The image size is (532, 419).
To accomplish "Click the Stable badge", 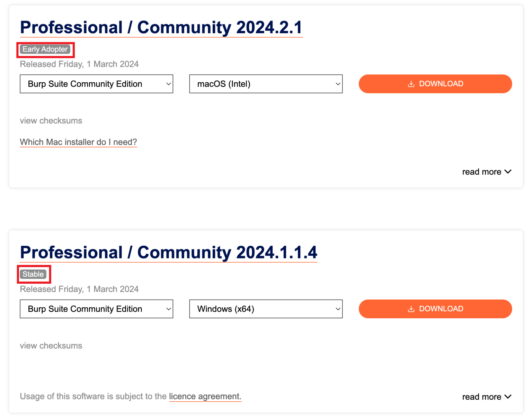I will pos(33,274).
